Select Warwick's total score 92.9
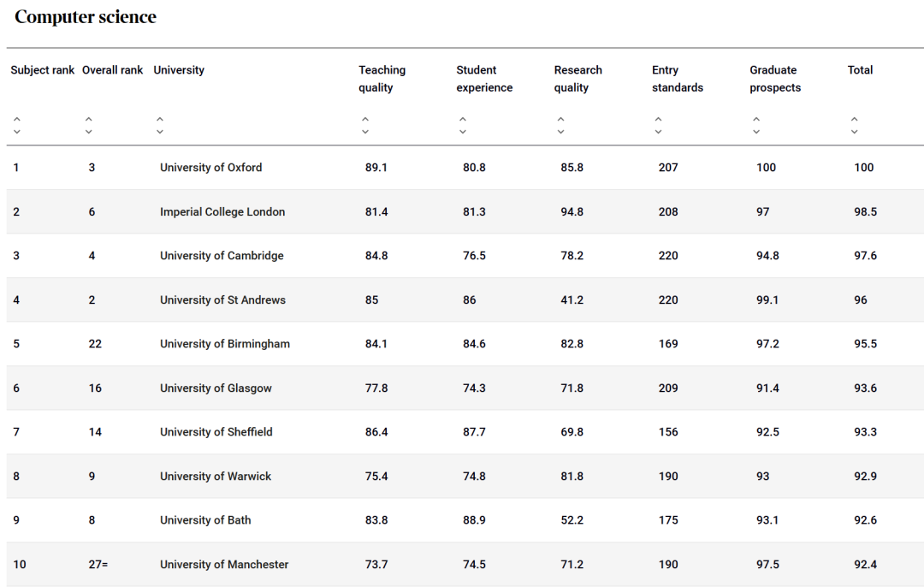This screenshot has width=924, height=587. click(x=865, y=477)
